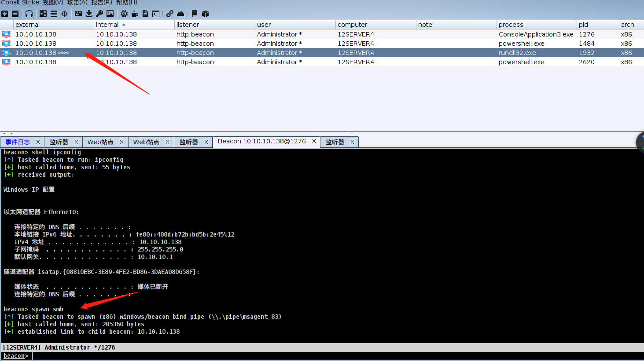Select the ConsoleApplication3.exe process cell

[x=536, y=34]
